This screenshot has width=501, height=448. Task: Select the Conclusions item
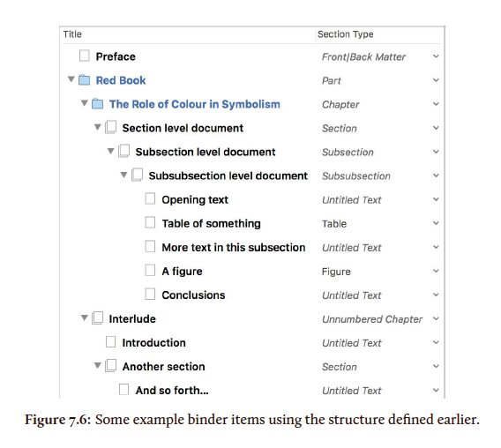tap(193, 295)
